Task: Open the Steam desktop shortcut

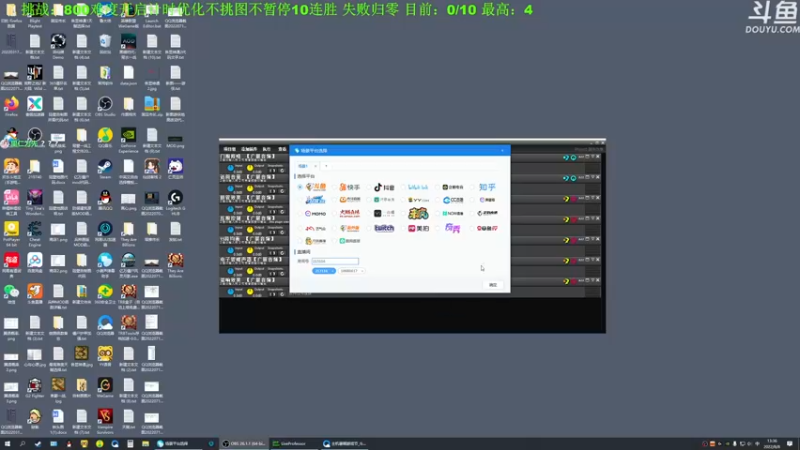Action: coord(105,169)
